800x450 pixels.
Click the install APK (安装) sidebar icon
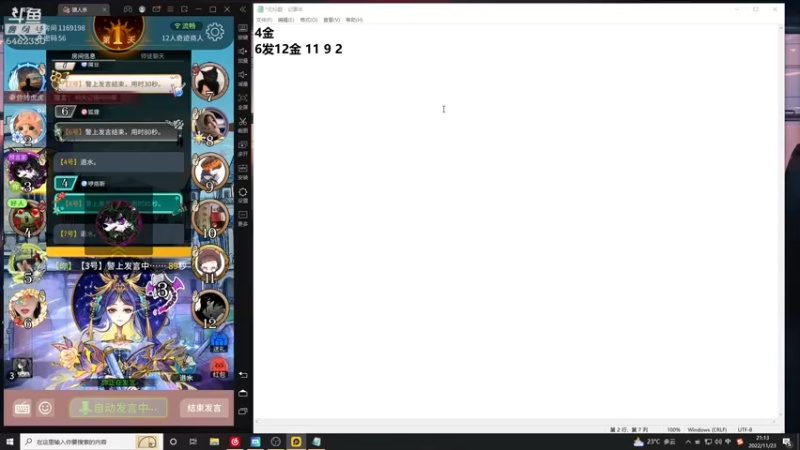coord(243,171)
